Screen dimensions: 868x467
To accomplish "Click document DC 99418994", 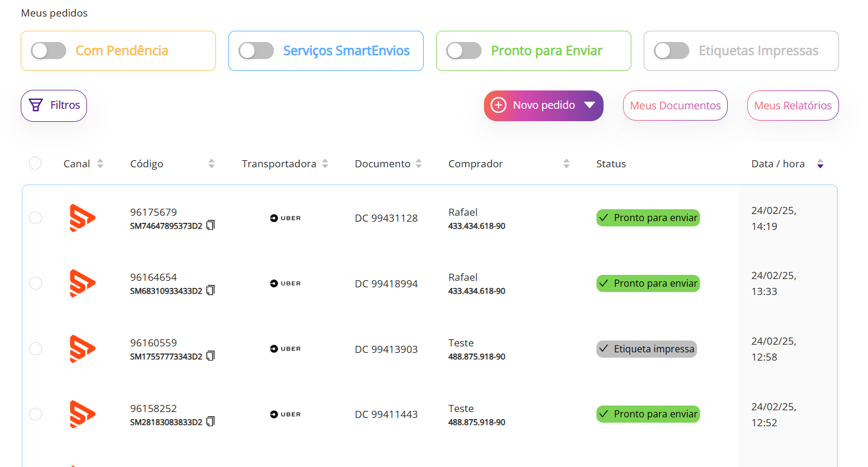I will pos(386,284).
